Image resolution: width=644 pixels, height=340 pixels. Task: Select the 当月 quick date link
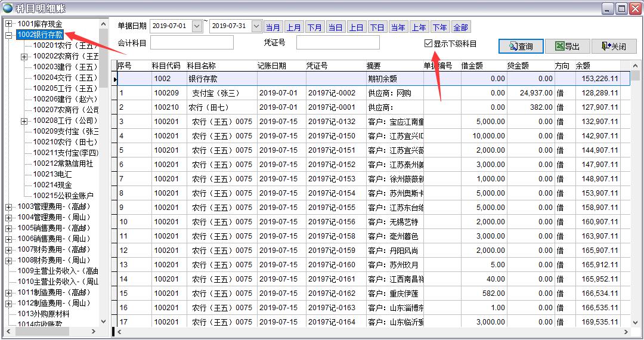click(273, 27)
